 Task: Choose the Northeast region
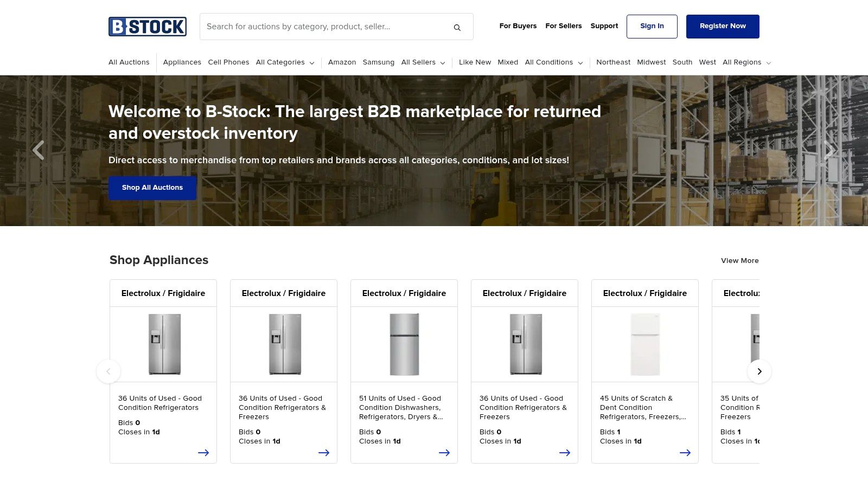point(613,62)
